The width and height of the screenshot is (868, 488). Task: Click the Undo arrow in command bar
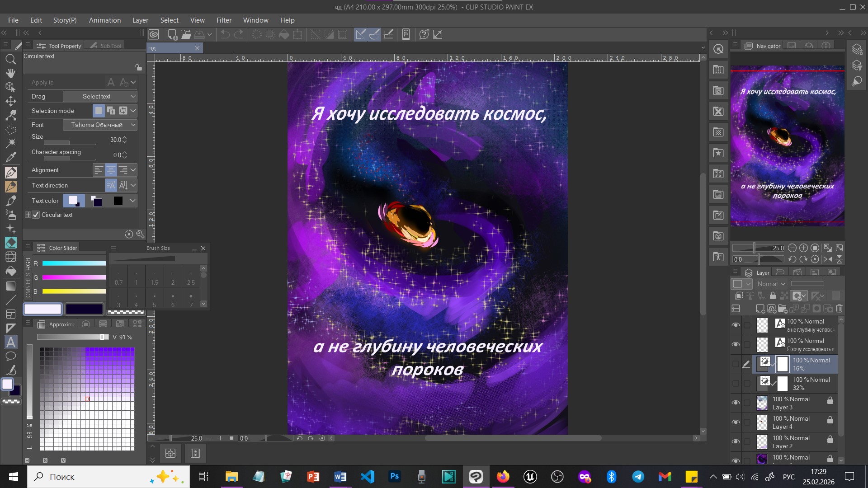225,34
